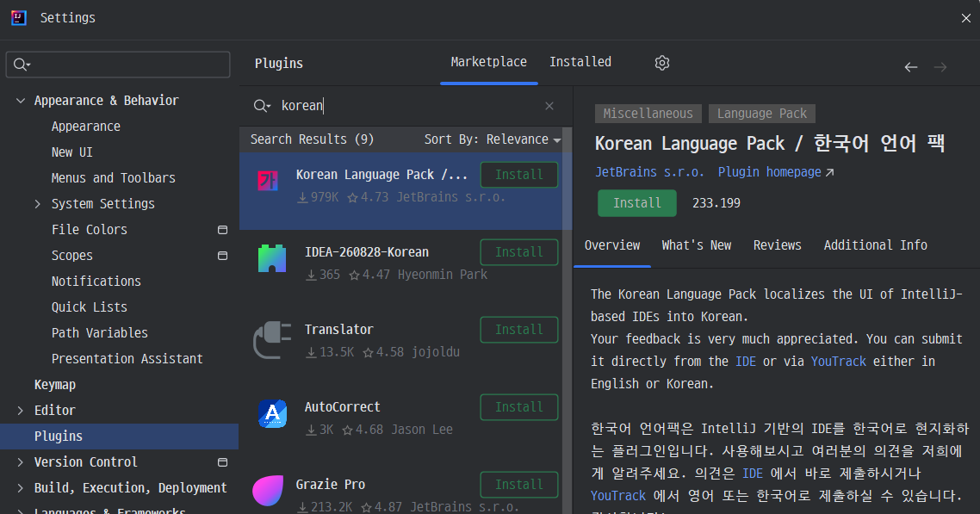Follow the IDE link in Korean description
The image size is (980, 514).
pyautogui.click(x=753, y=474)
